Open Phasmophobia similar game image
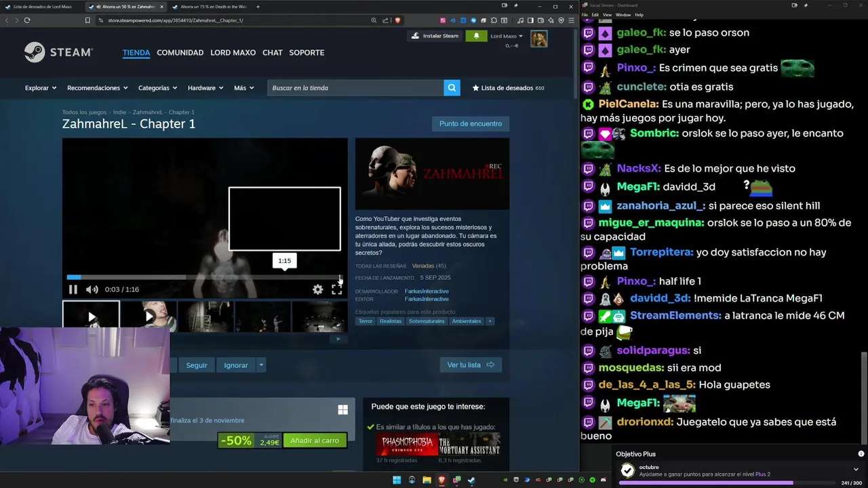 [406, 445]
